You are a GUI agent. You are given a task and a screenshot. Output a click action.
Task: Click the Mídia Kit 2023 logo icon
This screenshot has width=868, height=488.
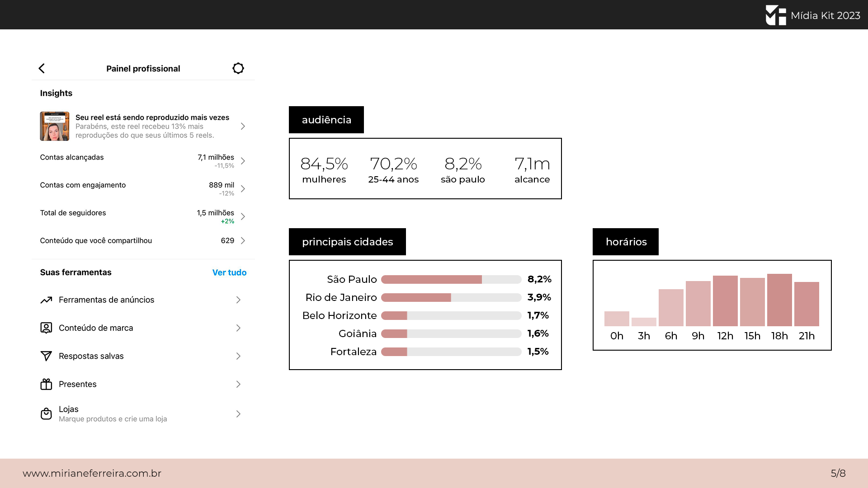(x=776, y=15)
